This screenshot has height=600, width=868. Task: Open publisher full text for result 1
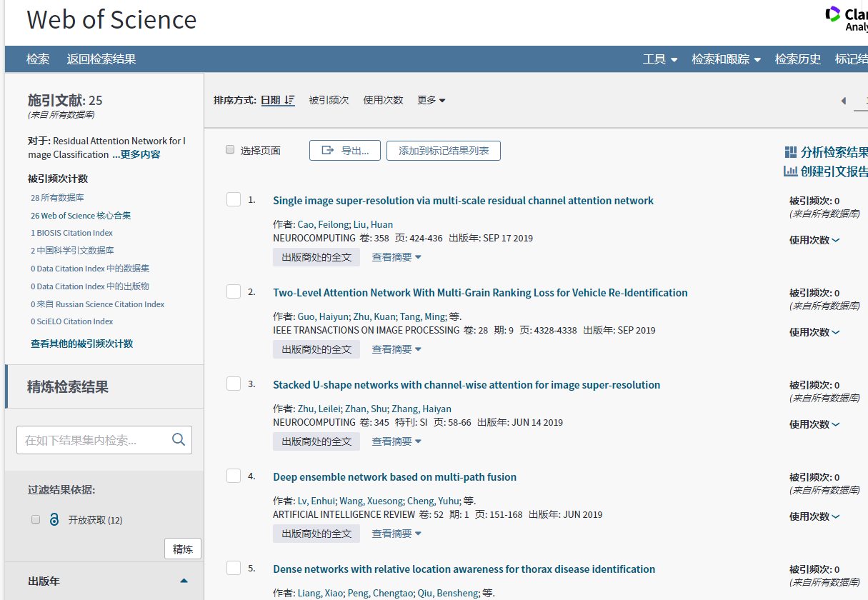pos(316,257)
